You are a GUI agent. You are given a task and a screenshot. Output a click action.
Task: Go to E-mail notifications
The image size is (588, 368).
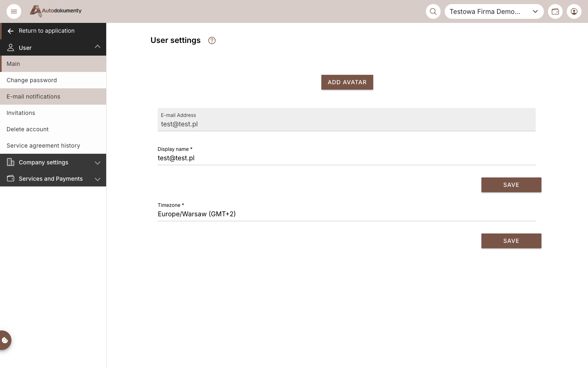[x=53, y=96]
